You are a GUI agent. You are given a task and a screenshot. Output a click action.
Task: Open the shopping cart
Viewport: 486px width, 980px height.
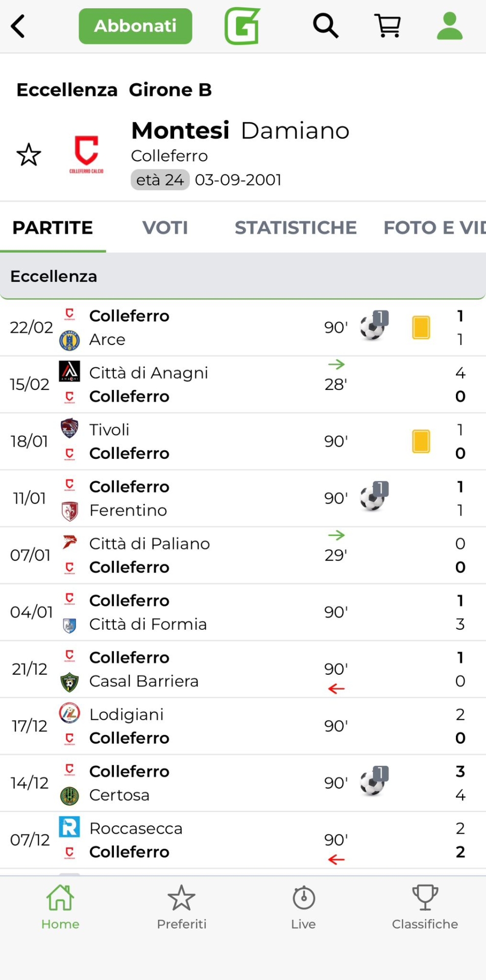[388, 26]
